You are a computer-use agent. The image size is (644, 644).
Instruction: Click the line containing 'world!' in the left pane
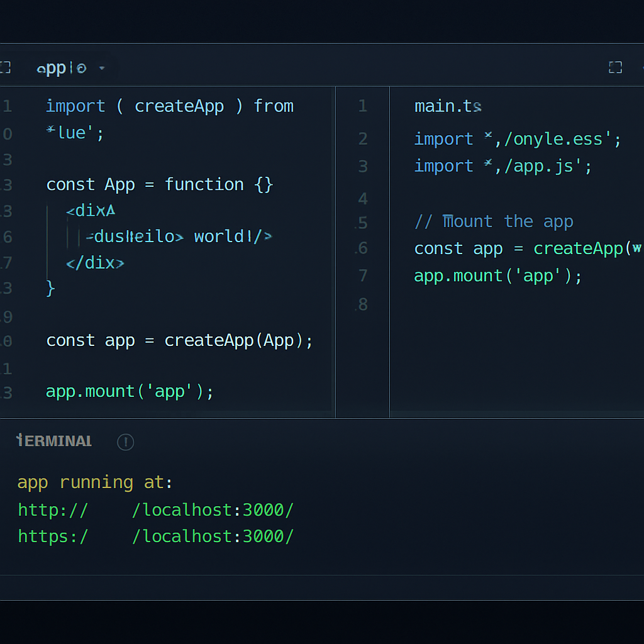pos(179,236)
